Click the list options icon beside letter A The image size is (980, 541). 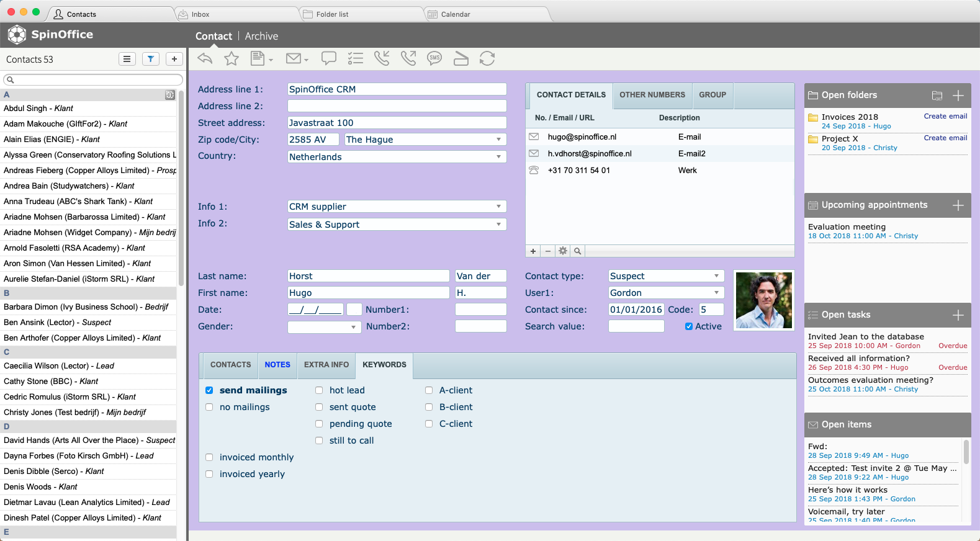(169, 95)
